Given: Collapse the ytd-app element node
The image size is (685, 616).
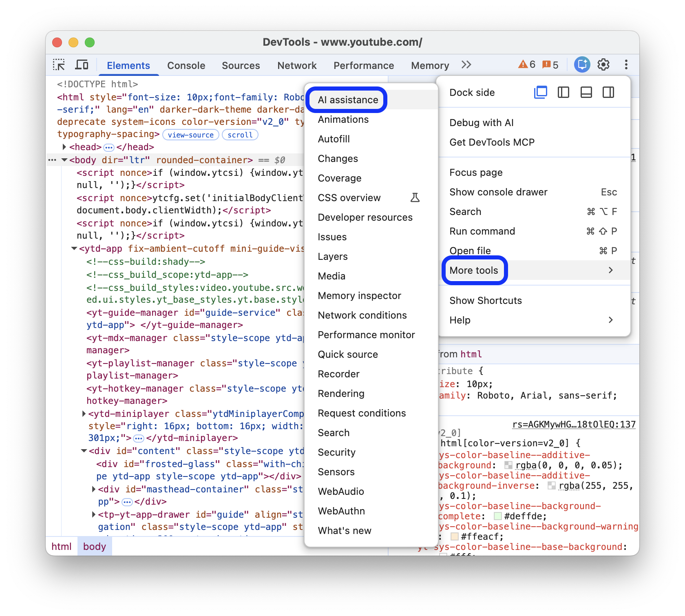Looking at the screenshot, I should 74,248.
